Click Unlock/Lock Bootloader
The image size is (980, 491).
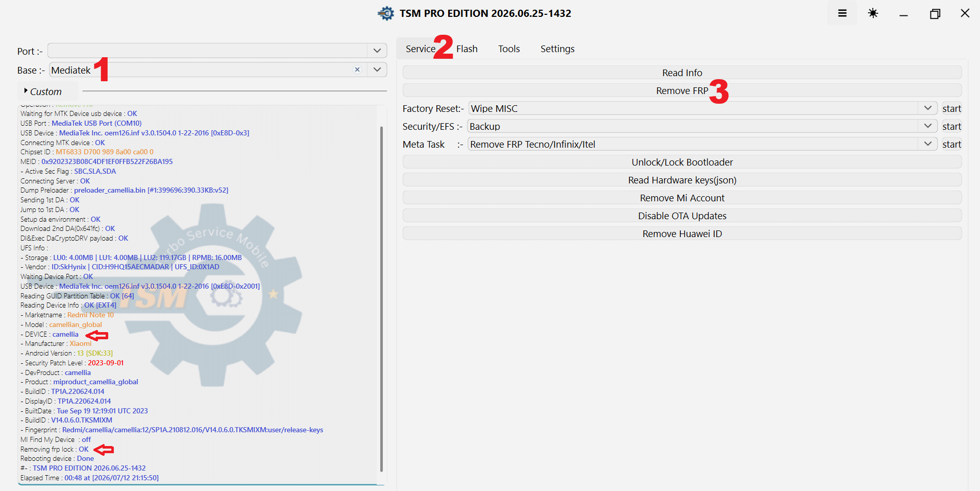682,162
